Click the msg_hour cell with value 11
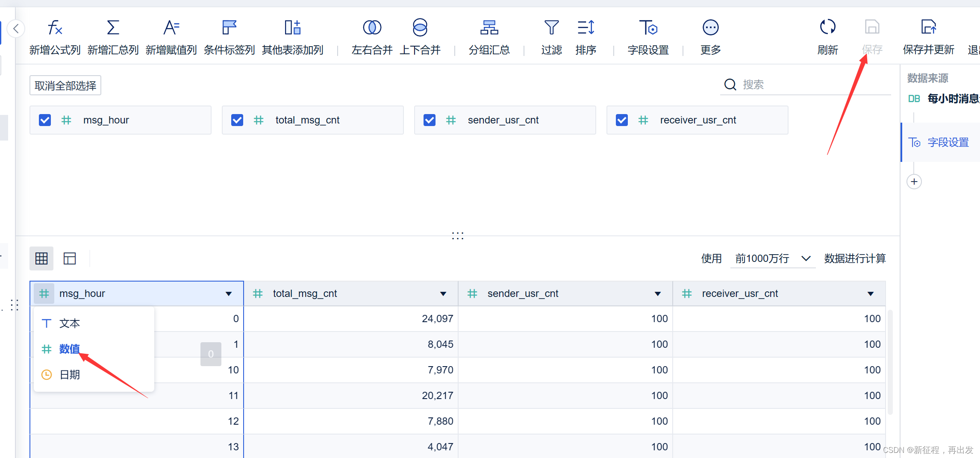The image size is (980, 458). 137,396
